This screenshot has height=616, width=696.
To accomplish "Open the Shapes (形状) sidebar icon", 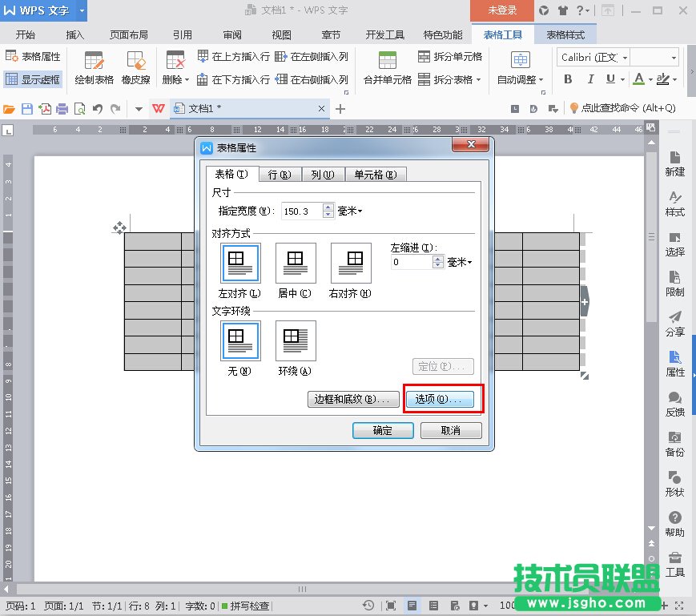I will [674, 482].
